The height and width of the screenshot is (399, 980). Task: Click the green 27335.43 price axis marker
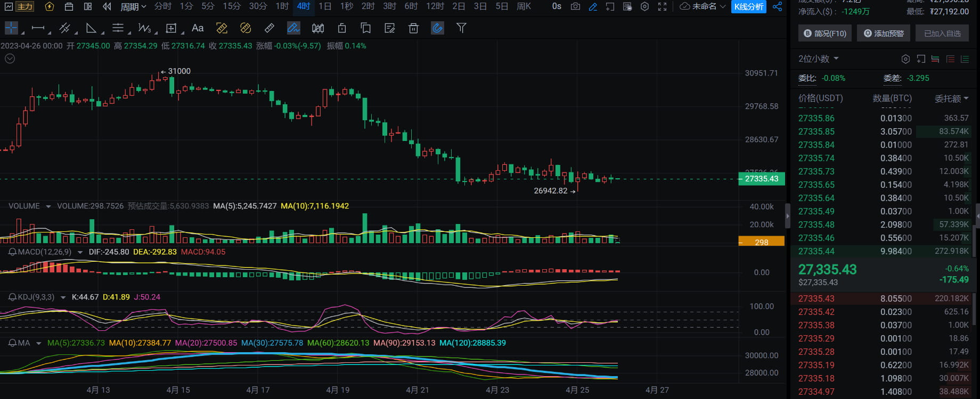pyautogui.click(x=761, y=179)
